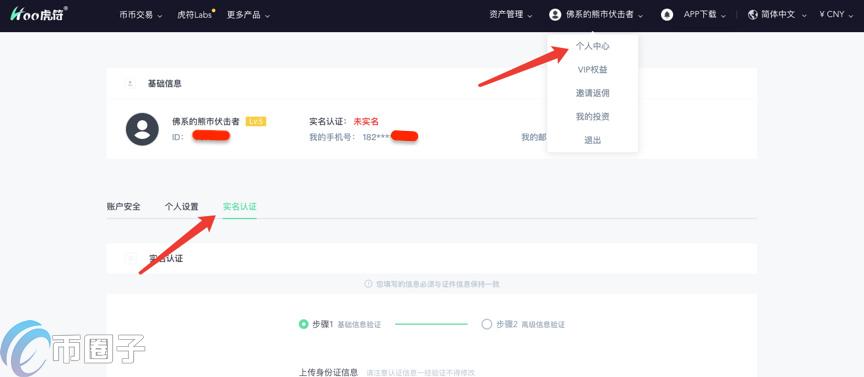The width and height of the screenshot is (864, 377).
Task: Switch to the 账户安全 tab
Action: [x=123, y=207]
